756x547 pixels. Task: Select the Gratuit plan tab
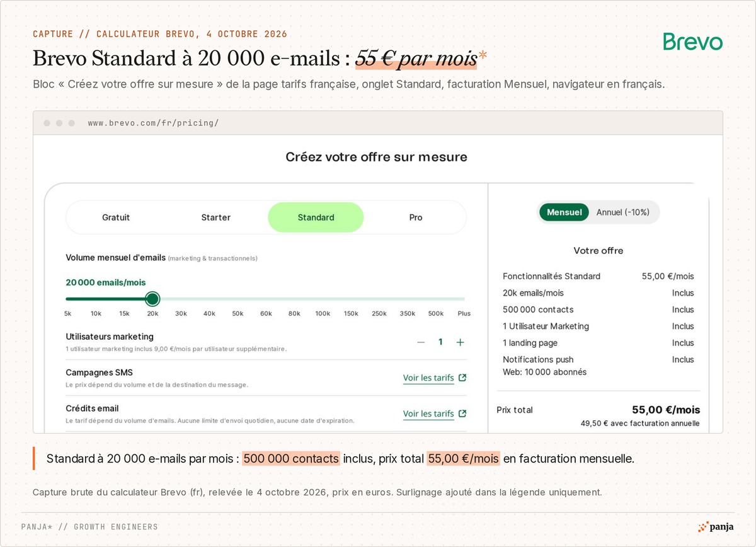(116, 217)
